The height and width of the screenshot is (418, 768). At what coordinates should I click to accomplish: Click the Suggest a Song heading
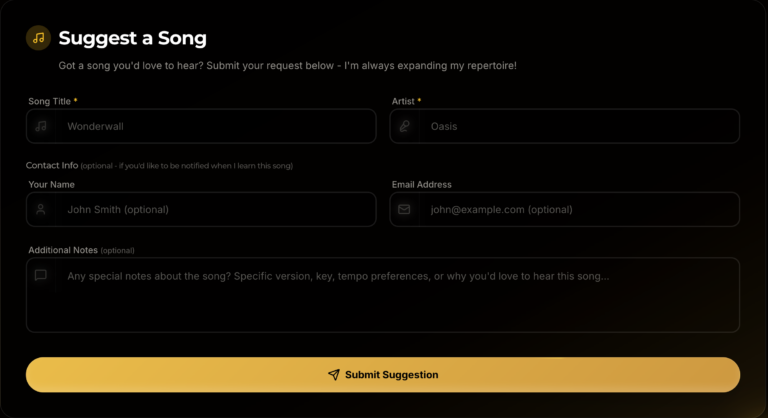[132, 38]
